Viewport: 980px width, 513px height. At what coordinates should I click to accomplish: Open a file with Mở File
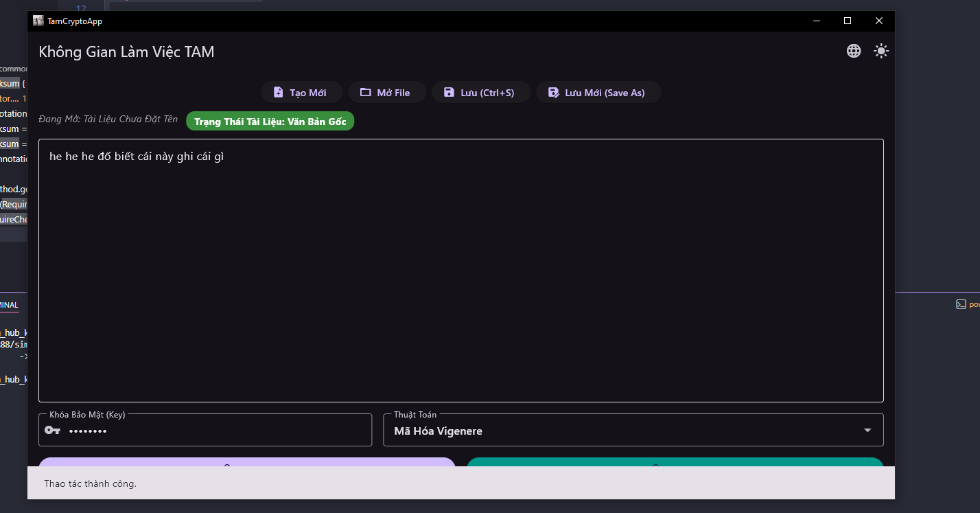click(x=387, y=92)
